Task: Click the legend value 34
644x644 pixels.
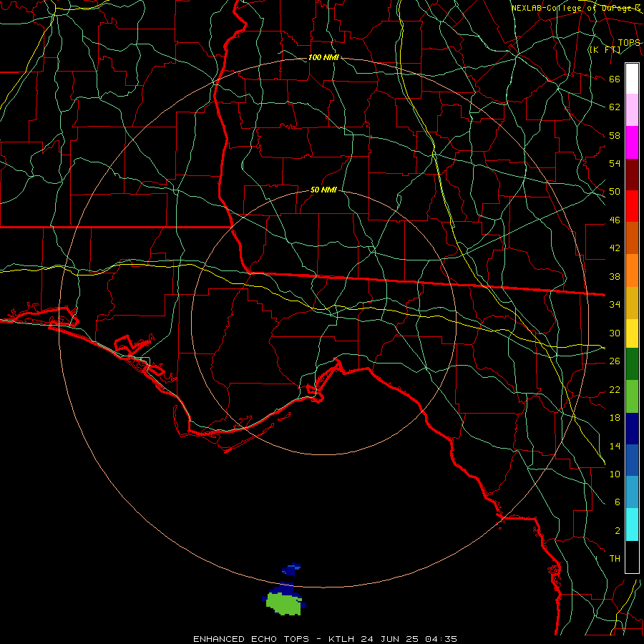Action: tap(615, 305)
